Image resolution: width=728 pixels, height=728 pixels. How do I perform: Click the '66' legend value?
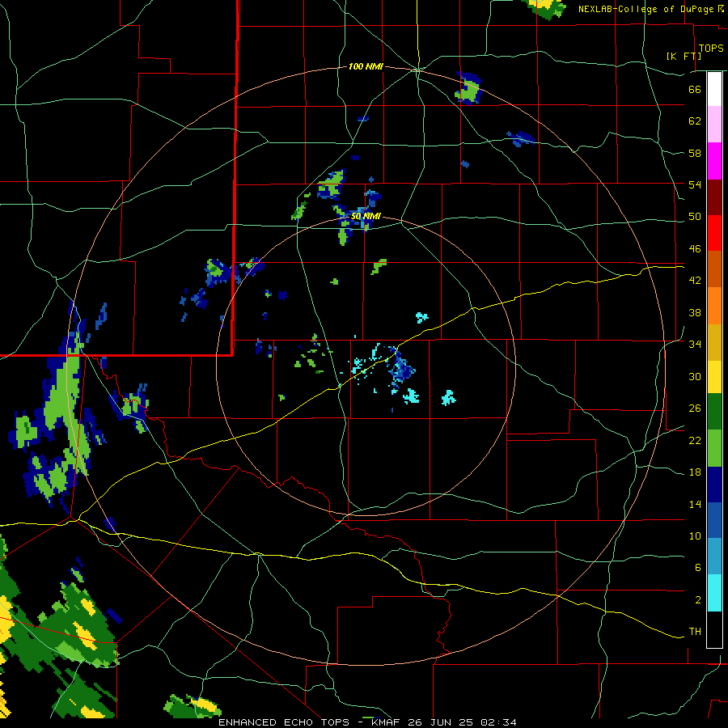[695, 89]
